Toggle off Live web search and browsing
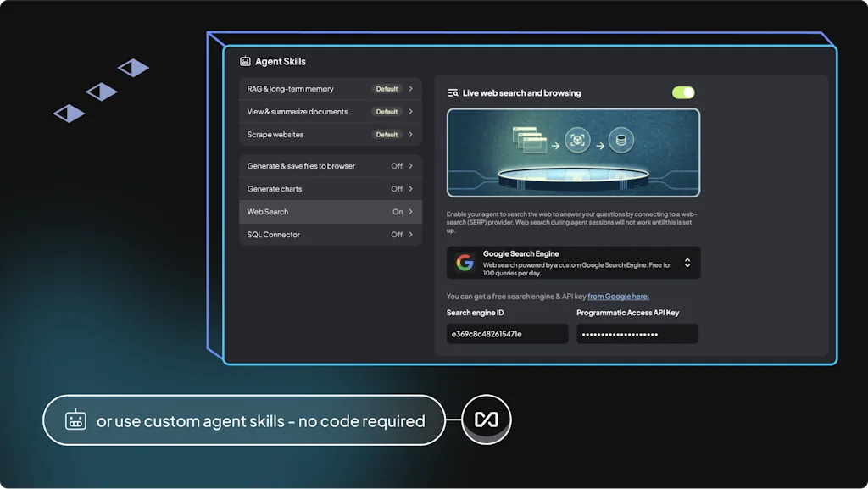 683,92
